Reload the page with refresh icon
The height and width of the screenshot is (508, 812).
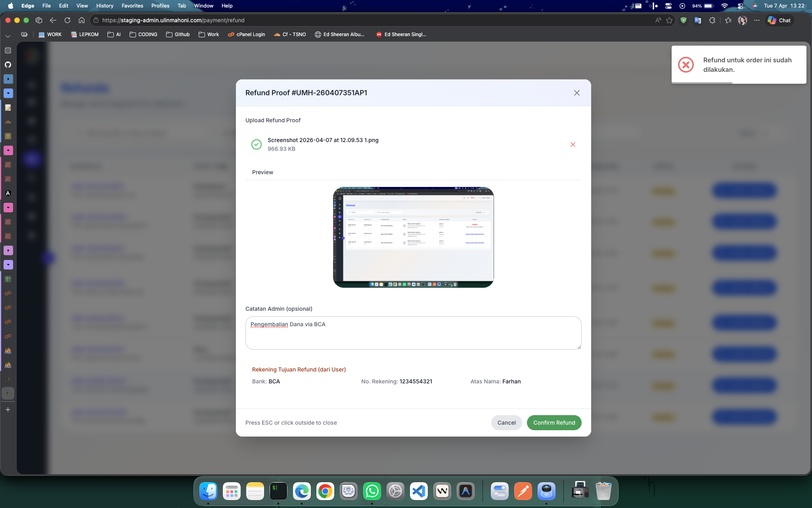[x=67, y=20]
